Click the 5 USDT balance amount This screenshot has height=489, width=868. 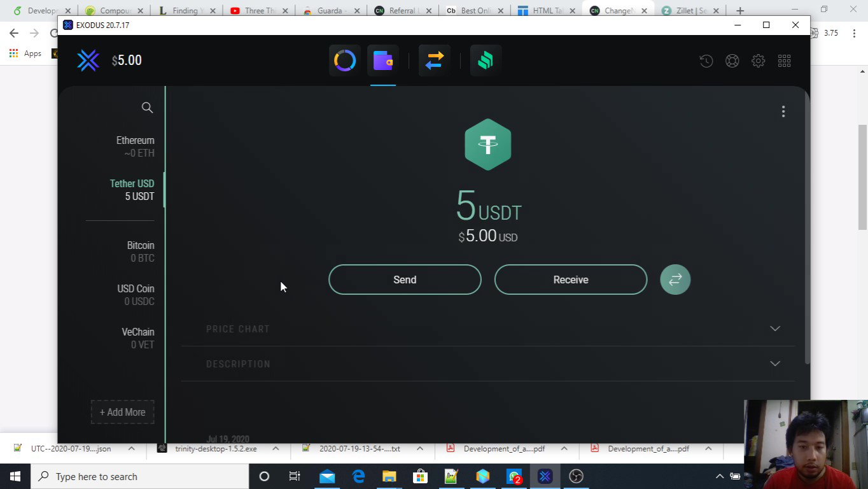click(x=489, y=206)
